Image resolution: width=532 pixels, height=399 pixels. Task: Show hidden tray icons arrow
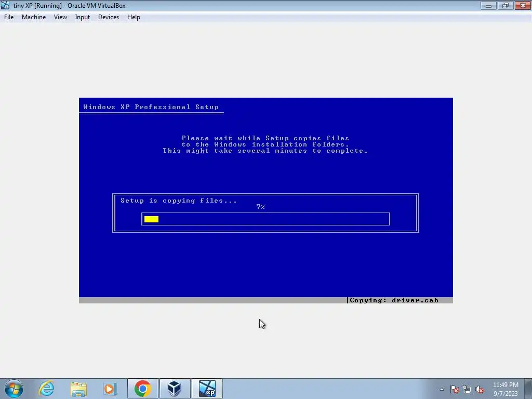click(442, 389)
